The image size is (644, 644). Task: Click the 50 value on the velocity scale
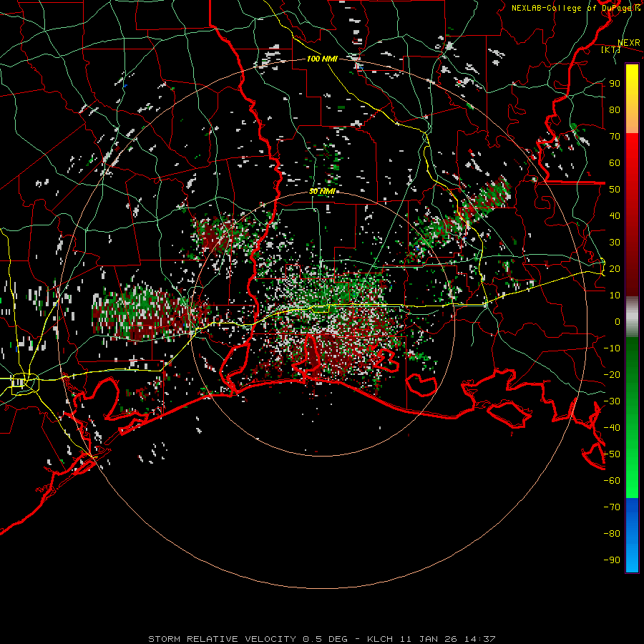615,190
